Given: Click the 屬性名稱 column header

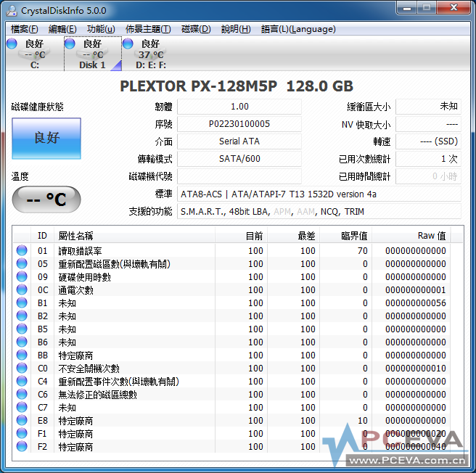Looking at the screenshot, I should [x=134, y=236].
